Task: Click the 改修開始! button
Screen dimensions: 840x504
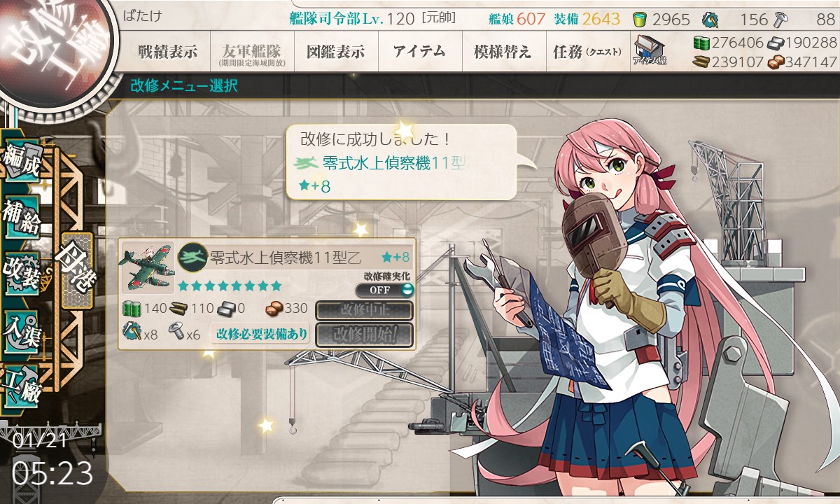Action: pos(364,335)
